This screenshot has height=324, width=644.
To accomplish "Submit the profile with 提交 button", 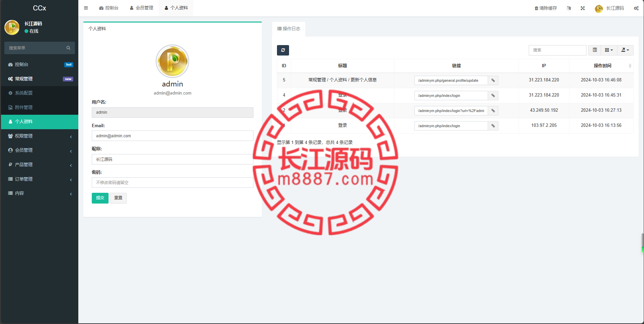I will click(100, 198).
